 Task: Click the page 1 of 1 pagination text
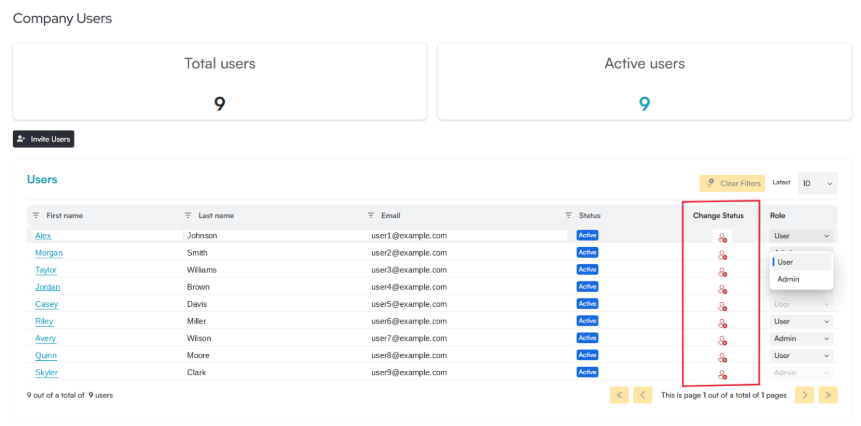[x=724, y=395]
